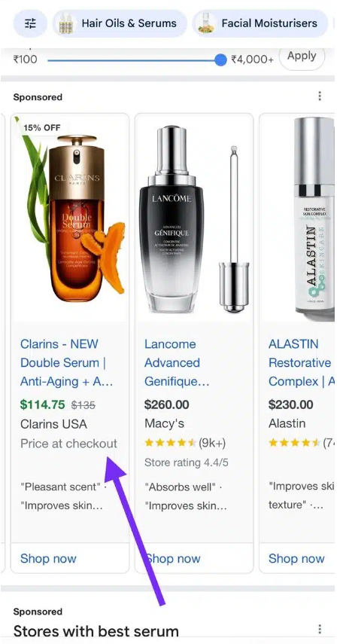Open Lancome Genifique bottle image

tap(194, 218)
